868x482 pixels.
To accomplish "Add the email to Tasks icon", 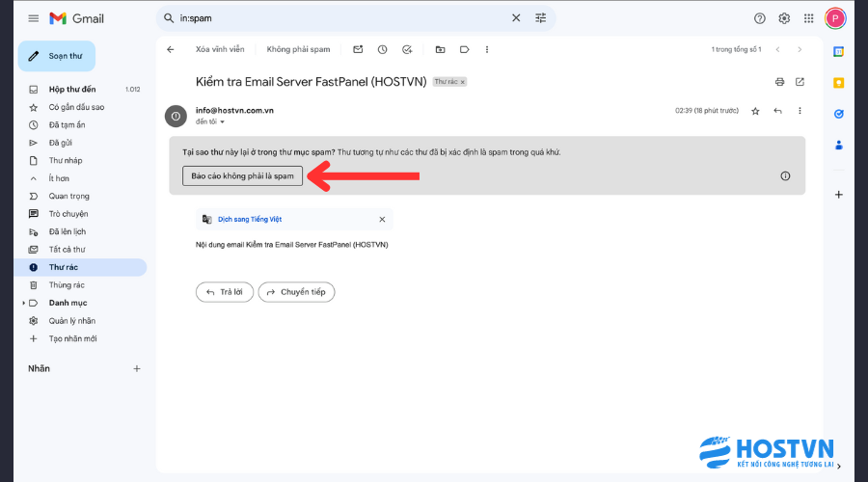I will (x=407, y=49).
